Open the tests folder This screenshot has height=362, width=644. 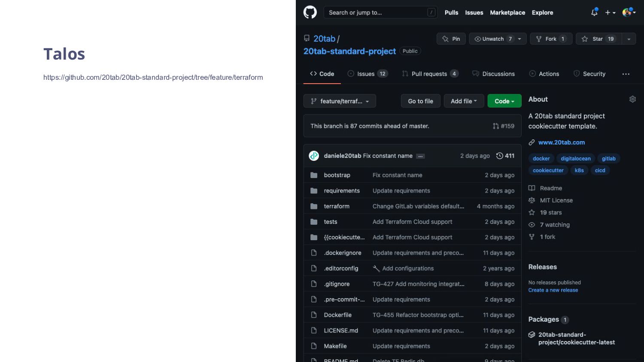click(331, 222)
